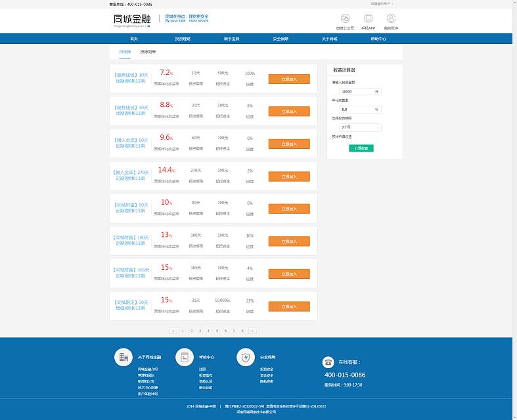
Task: Click the telephone icon beside 在线客服
Action: (328, 362)
